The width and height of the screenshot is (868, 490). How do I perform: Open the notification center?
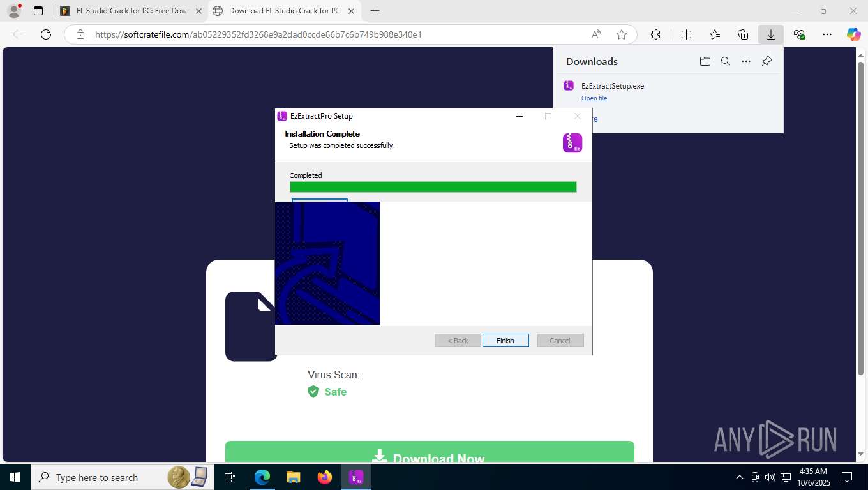[847, 477]
